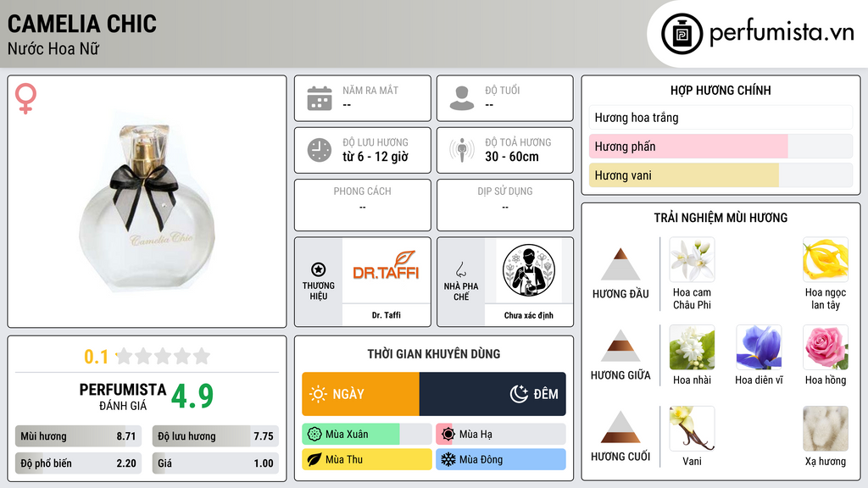This screenshot has height=488, width=868.
Task: Select the Mùa Đông season bar
Action: [x=501, y=459]
